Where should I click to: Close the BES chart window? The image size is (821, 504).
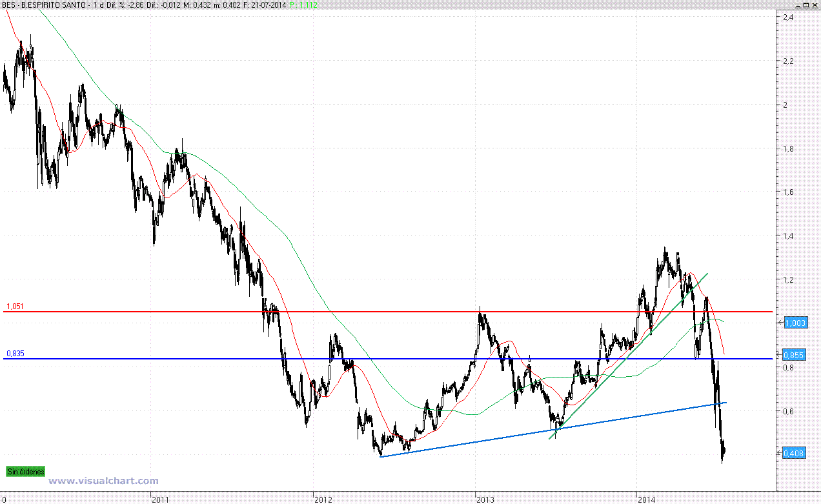click(815, 5)
